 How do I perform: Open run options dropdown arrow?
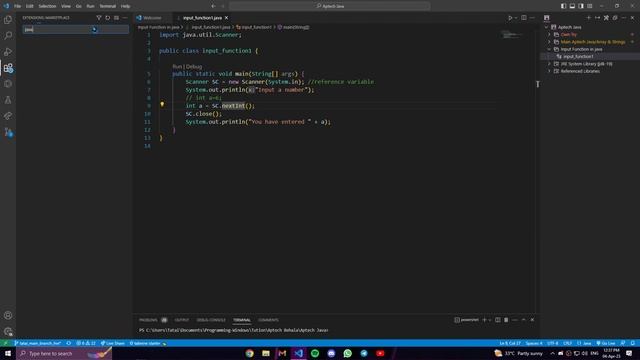point(516,18)
